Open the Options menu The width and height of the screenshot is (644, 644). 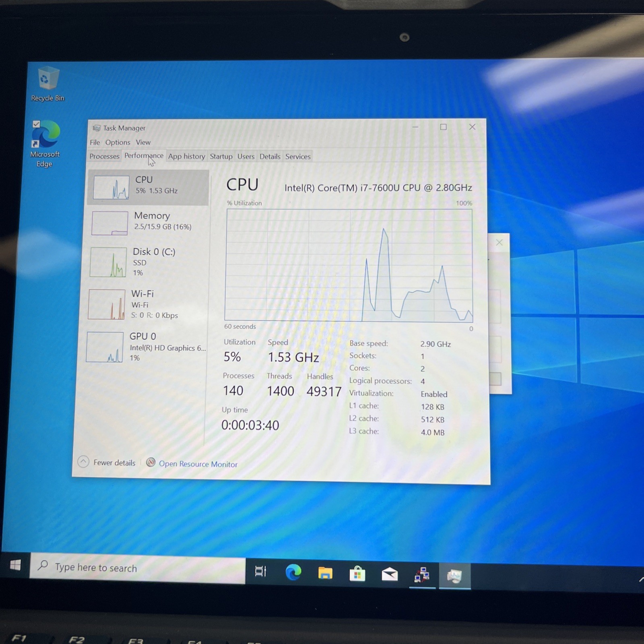coord(118,142)
